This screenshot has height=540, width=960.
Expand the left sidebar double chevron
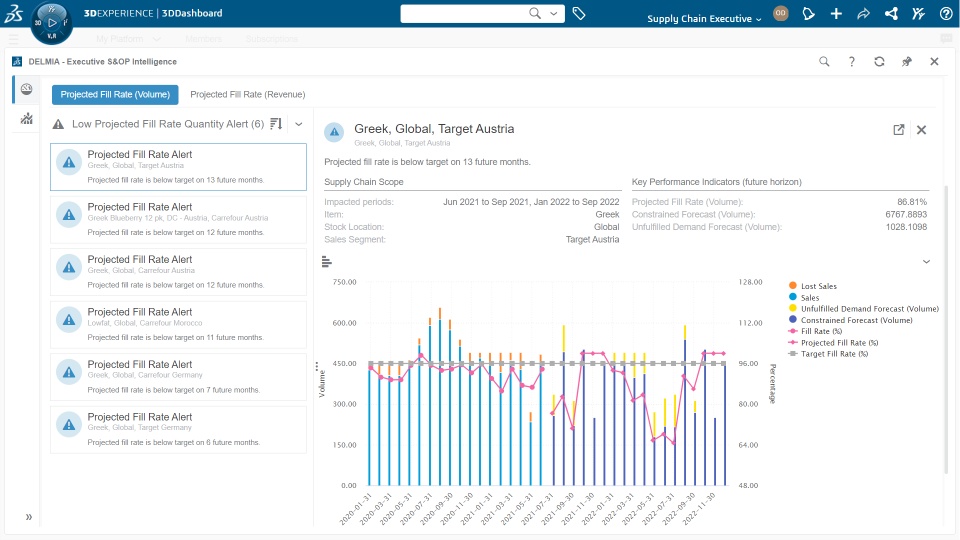pos(29,517)
